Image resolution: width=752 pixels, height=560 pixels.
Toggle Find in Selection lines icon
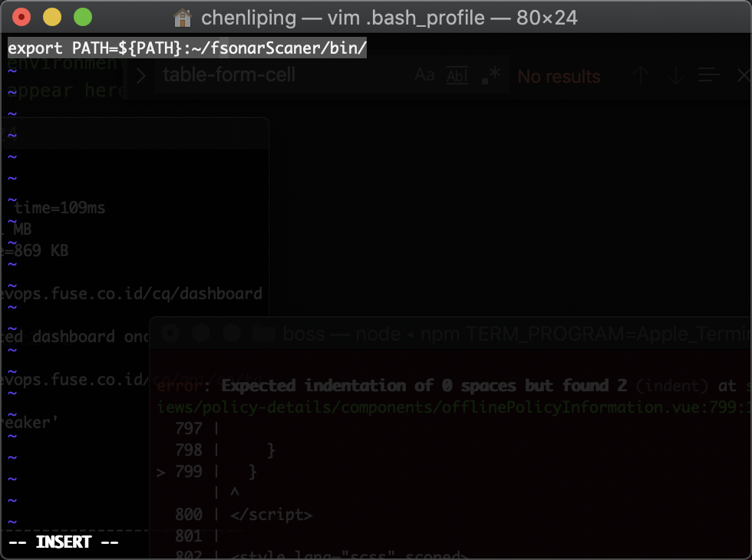pyautogui.click(x=708, y=75)
